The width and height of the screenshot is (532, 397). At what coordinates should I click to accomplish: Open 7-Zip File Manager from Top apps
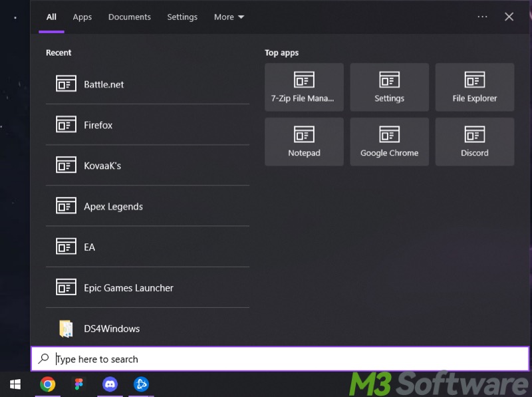[304, 87]
